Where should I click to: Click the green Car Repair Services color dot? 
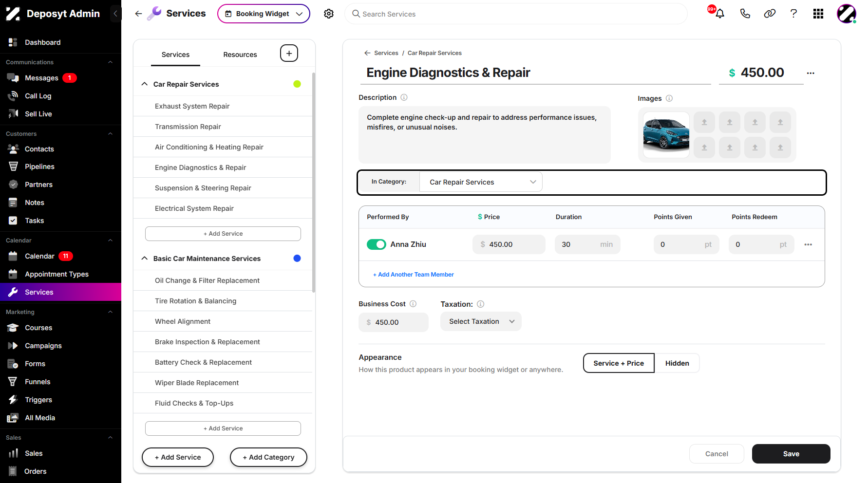pyautogui.click(x=297, y=84)
